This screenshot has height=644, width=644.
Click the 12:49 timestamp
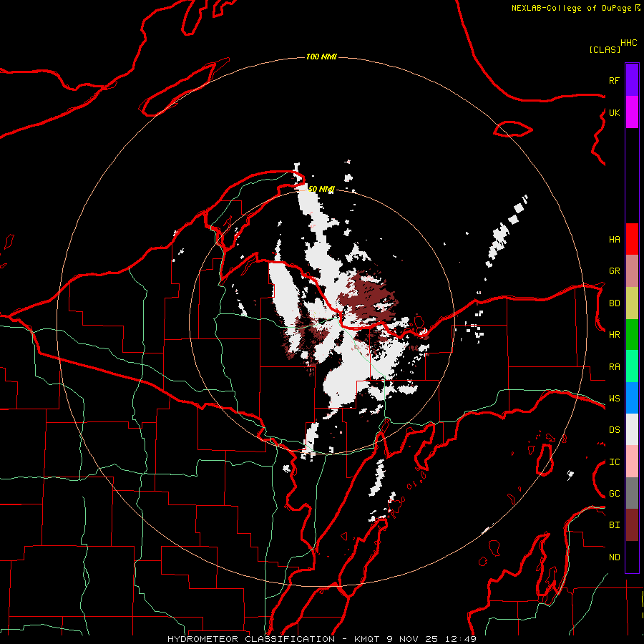click(x=460, y=639)
